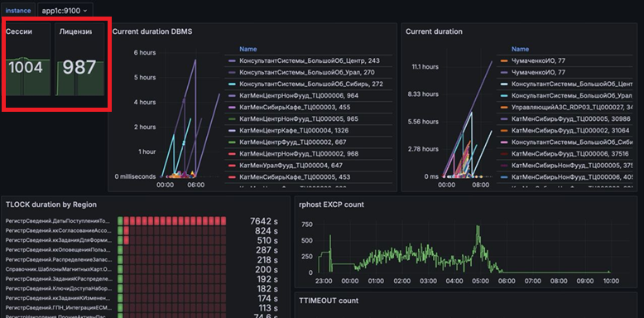Viewport: 644px width, 318px height.
Task: Open the Лицензии stat panel showing 987
Action: (79, 59)
